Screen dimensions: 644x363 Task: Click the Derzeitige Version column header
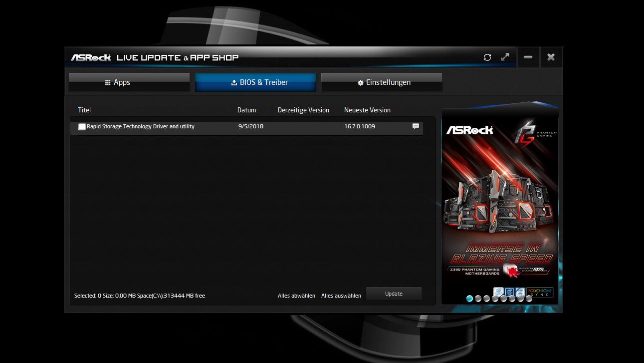pyautogui.click(x=303, y=110)
